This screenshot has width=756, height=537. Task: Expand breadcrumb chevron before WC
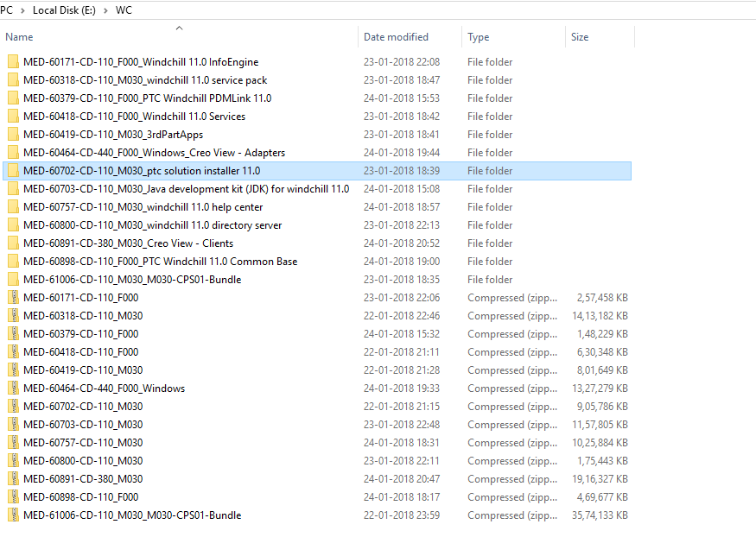pos(105,10)
